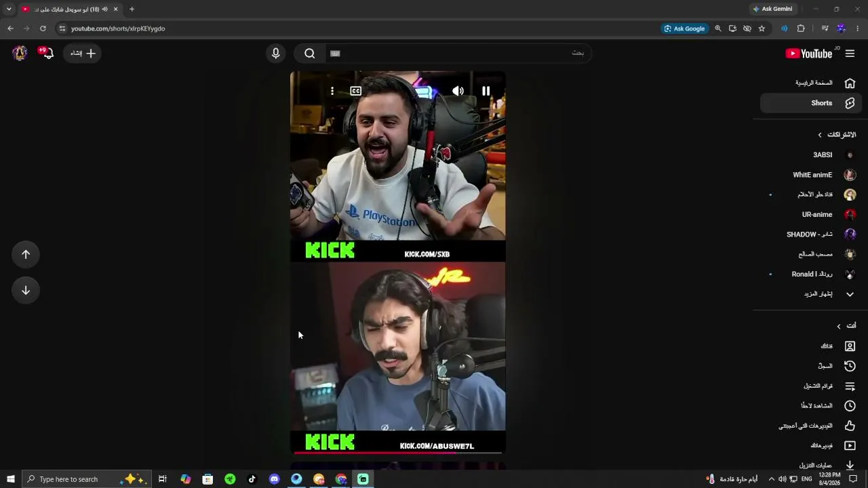Open the Short's three-dot options menu
This screenshot has height=488, width=868.
(x=332, y=91)
